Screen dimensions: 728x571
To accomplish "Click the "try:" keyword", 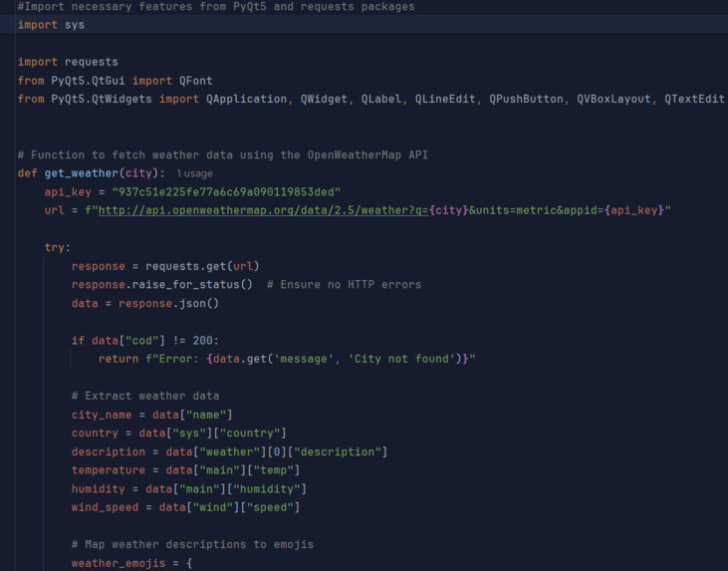I will pyautogui.click(x=58, y=248).
